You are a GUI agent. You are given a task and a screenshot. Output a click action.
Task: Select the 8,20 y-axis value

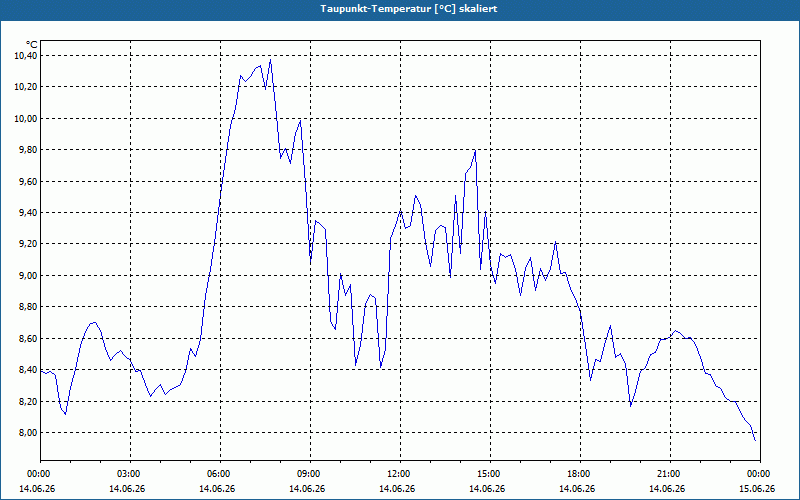pyautogui.click(x=29, y=402)
